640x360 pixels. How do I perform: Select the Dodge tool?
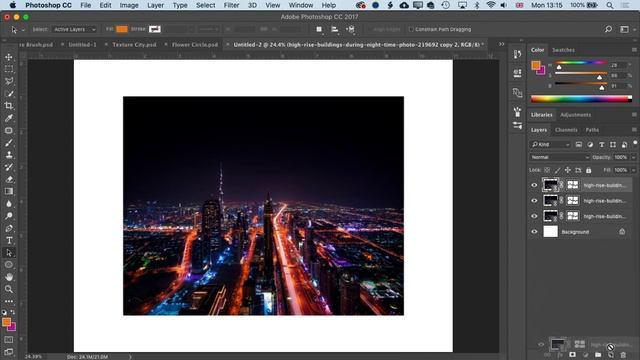point(9,216)
